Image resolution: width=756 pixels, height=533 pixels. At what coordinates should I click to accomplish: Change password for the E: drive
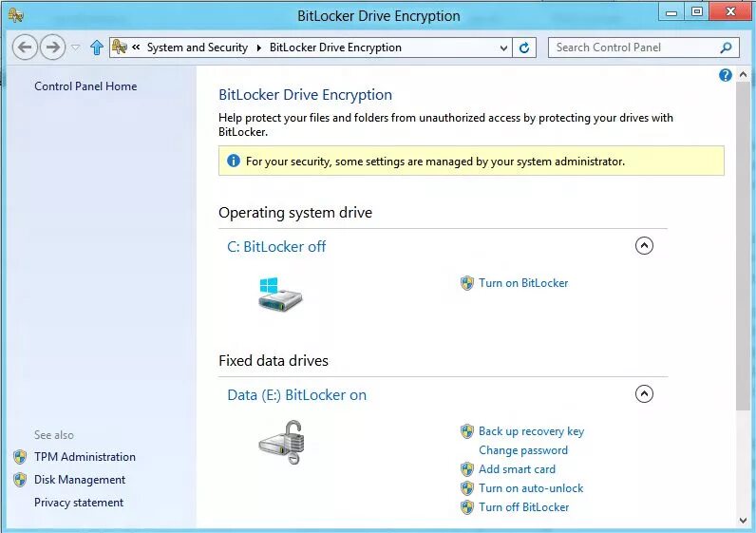523,450
